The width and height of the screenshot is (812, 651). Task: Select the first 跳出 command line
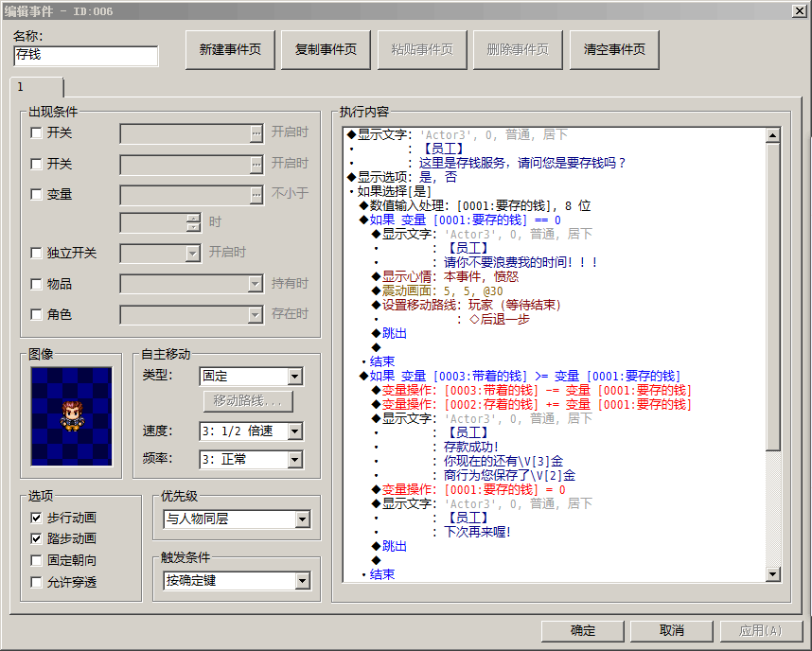click(x=389, y=333)
